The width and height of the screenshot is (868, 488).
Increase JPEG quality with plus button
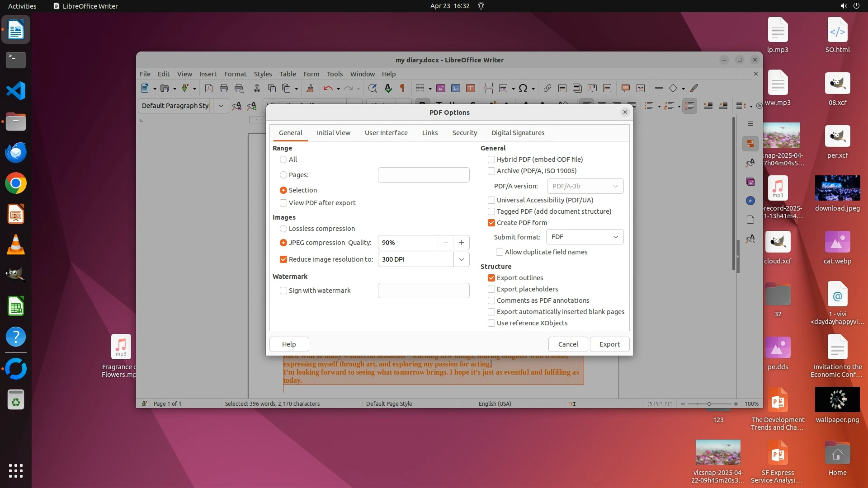[461, 243]
